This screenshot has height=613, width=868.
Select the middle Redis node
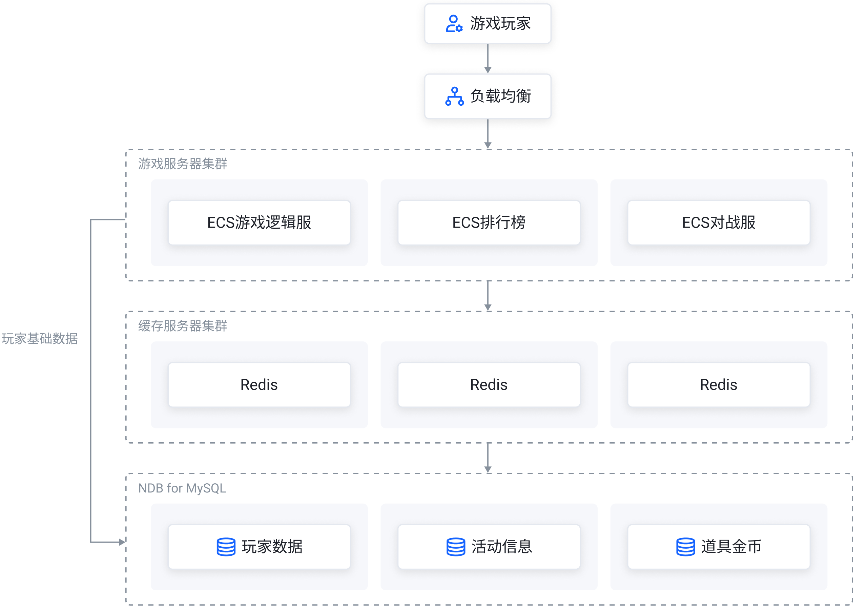click(x=489, y=385)
